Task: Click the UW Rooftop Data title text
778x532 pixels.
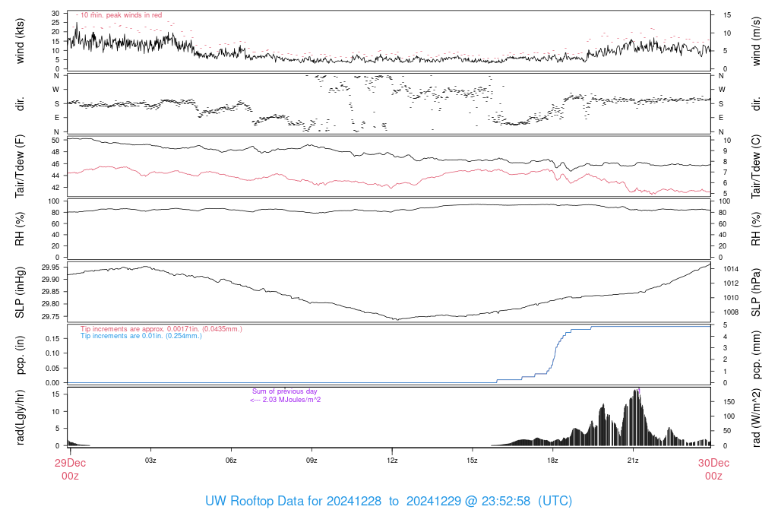Action: point(388,502)
